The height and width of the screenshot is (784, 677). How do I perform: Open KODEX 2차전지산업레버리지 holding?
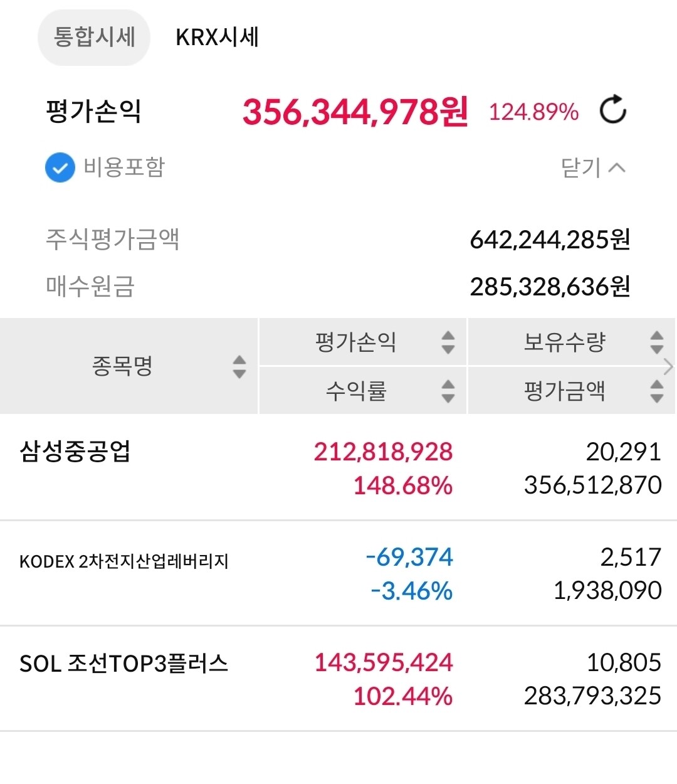coord(124,561)
